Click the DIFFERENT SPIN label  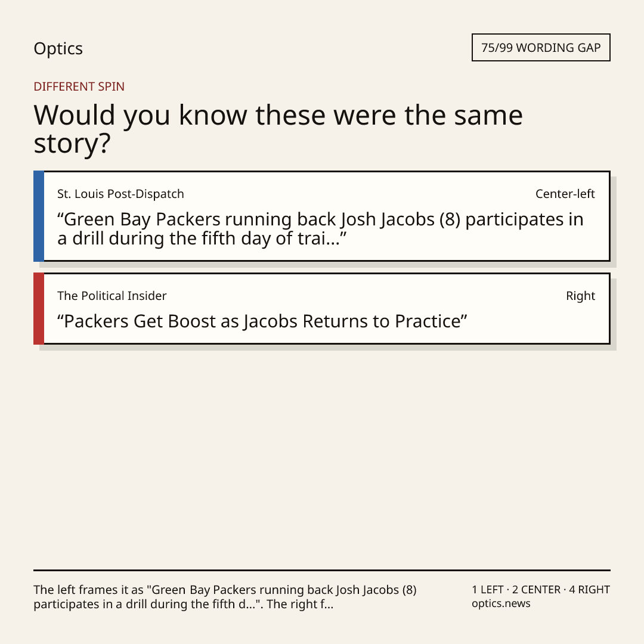click(x=79, y=86)
